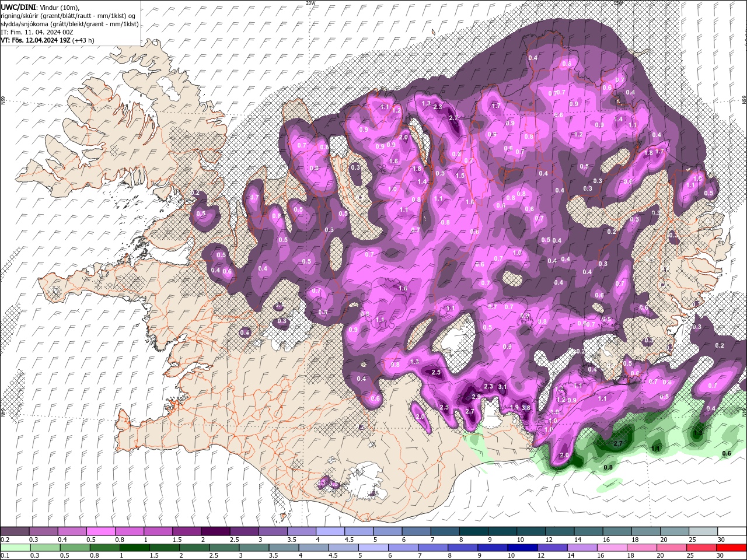Select the 2.9 precipitation value on the map
The image size is (747, 560).
tap(476, 397)
